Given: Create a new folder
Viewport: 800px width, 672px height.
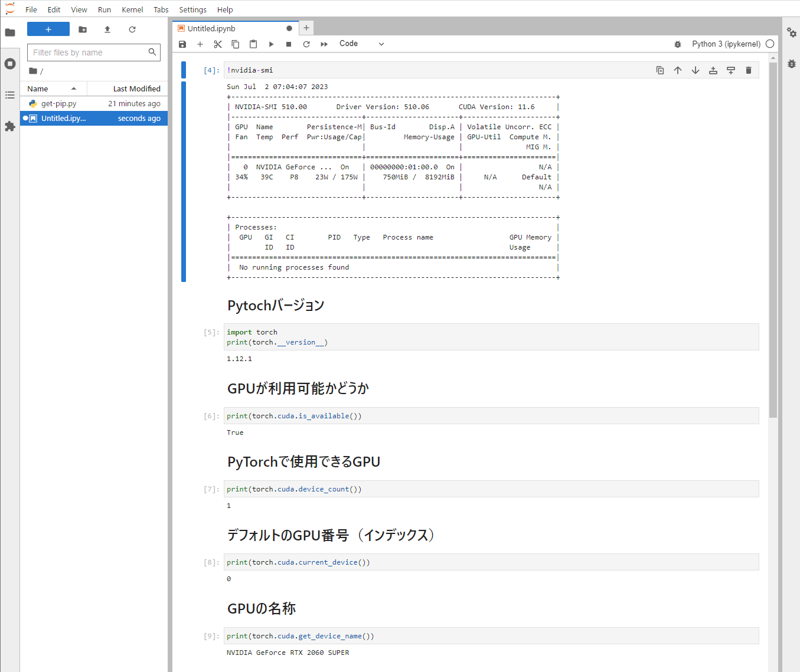Looking at the screenshot, I should pyautogui.click(x=83, y=29).
